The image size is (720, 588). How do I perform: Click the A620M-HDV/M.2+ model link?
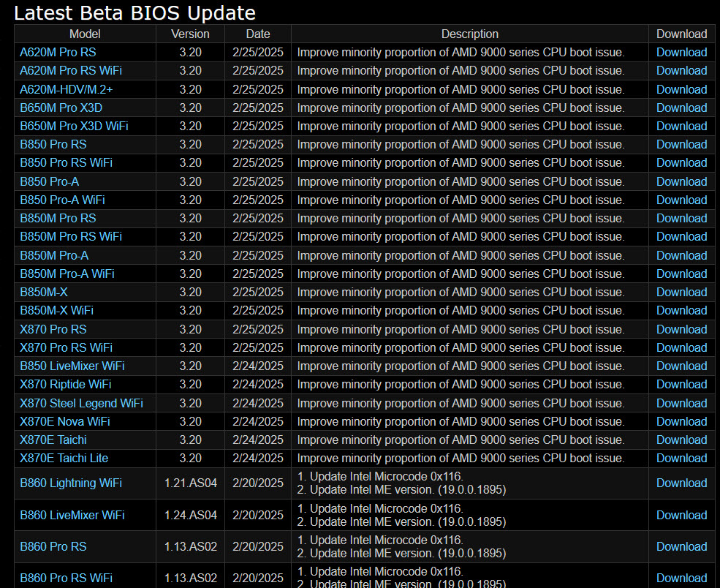[x=66, y=89]
